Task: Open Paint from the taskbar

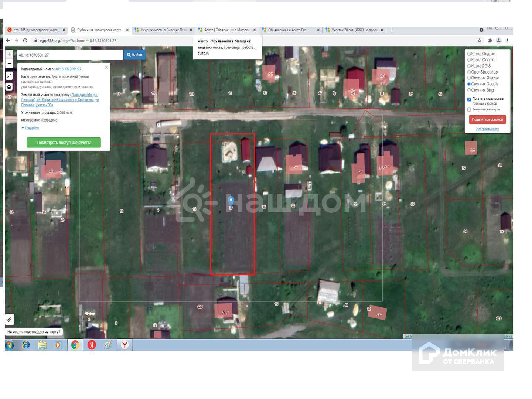Action: tap(108, 345)
